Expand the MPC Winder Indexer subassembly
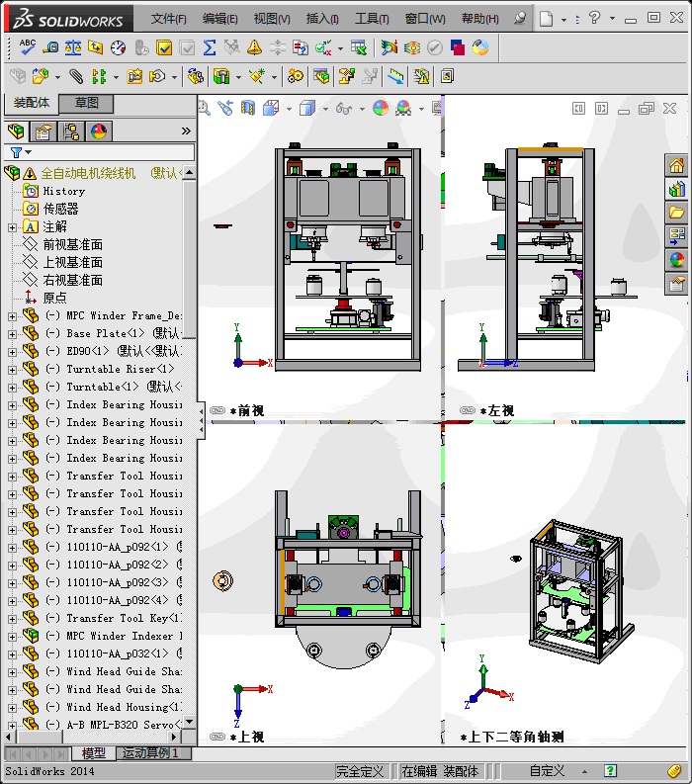The image size is (692, 784). click(12, 637)
